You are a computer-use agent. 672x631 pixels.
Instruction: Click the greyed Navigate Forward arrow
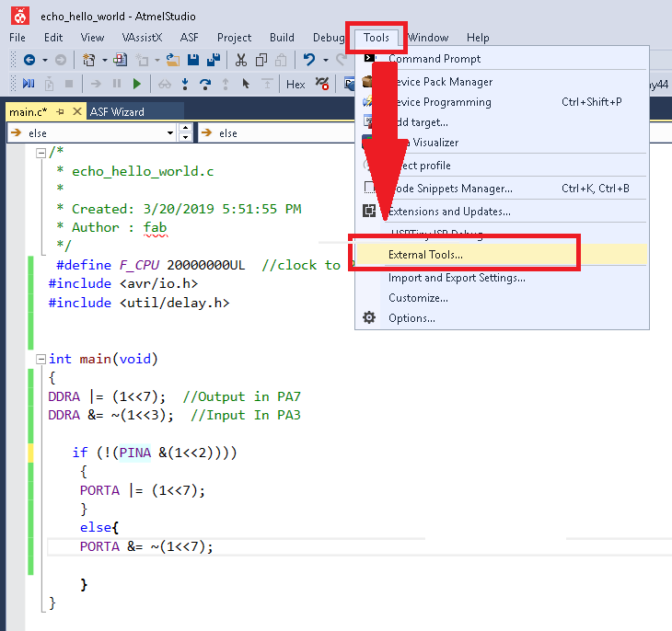[x=61, y=60]
